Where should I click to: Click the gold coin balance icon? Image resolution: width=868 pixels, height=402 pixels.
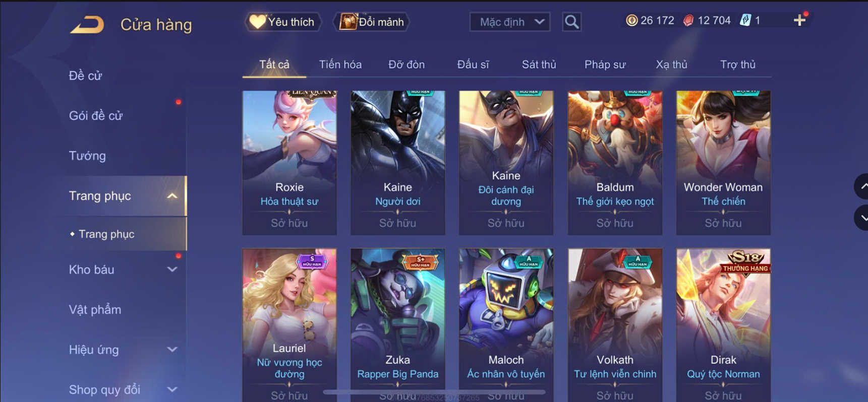click(x=631, y=20)
